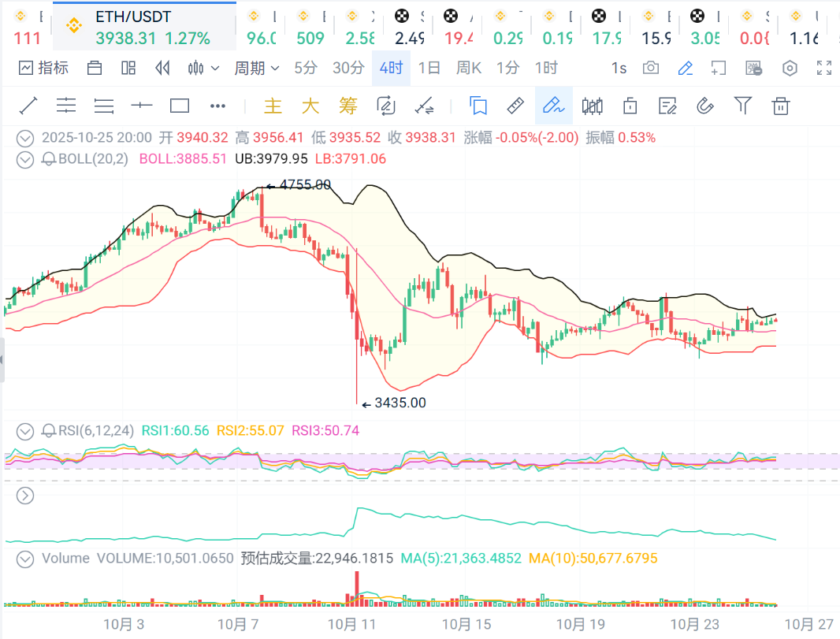Select the rectangle drawing tool
The image size is (840, 639).
point(180,106)
